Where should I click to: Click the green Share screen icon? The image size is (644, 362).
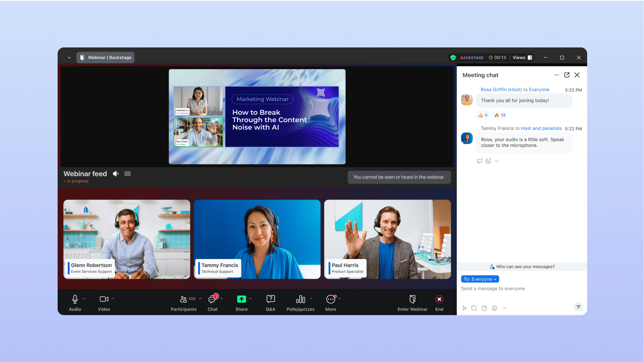(x=241, y=299)
